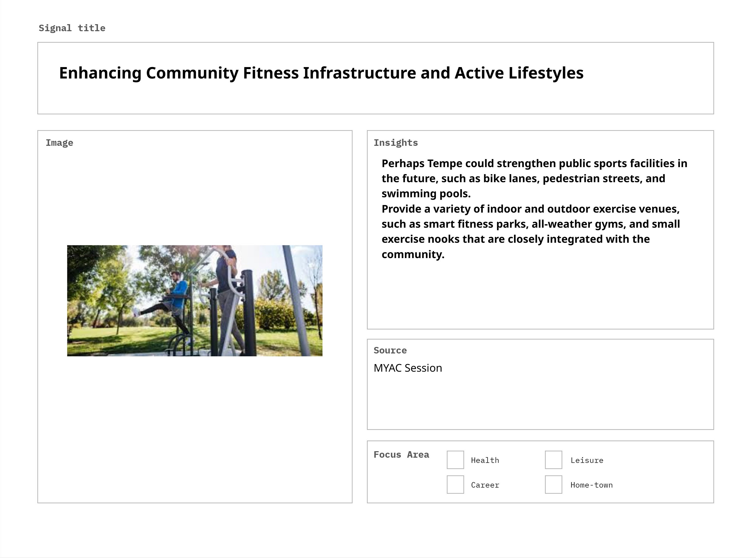Tick the Leisure focus area checkbox
This screenshot has height=558, width=756.
point(553,460)
